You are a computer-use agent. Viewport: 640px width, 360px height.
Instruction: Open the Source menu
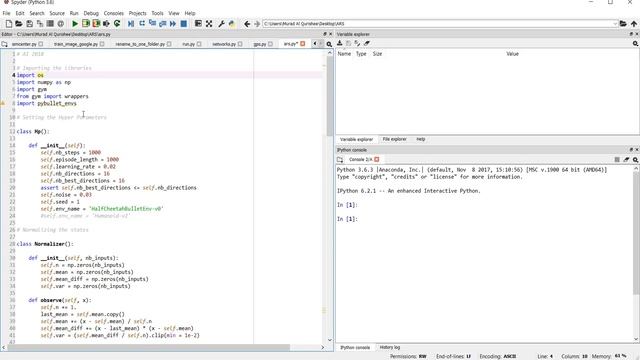click(57, 13)
